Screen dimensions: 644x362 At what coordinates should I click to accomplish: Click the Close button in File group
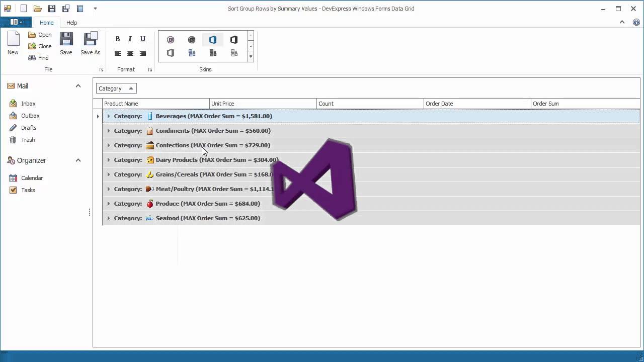click(40, 46)
